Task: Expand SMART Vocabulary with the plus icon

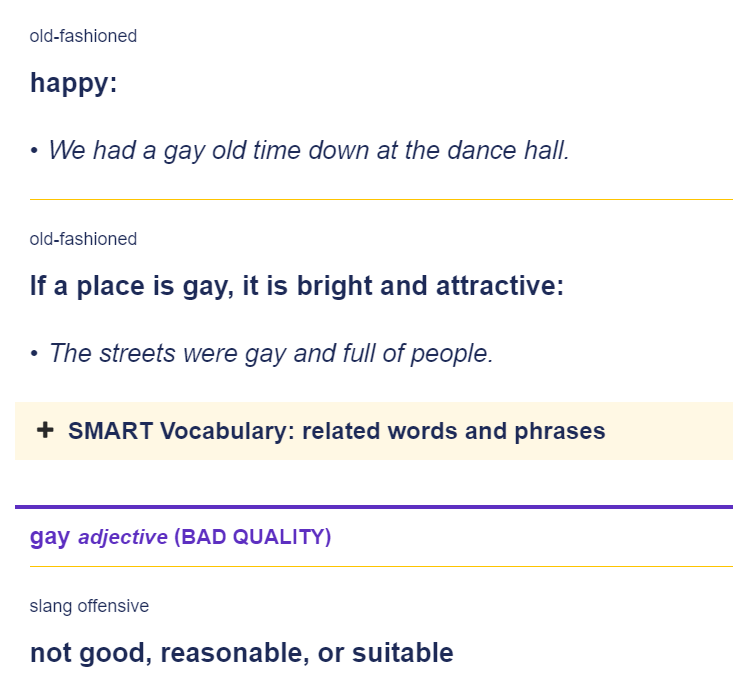Action: [45, 430]
